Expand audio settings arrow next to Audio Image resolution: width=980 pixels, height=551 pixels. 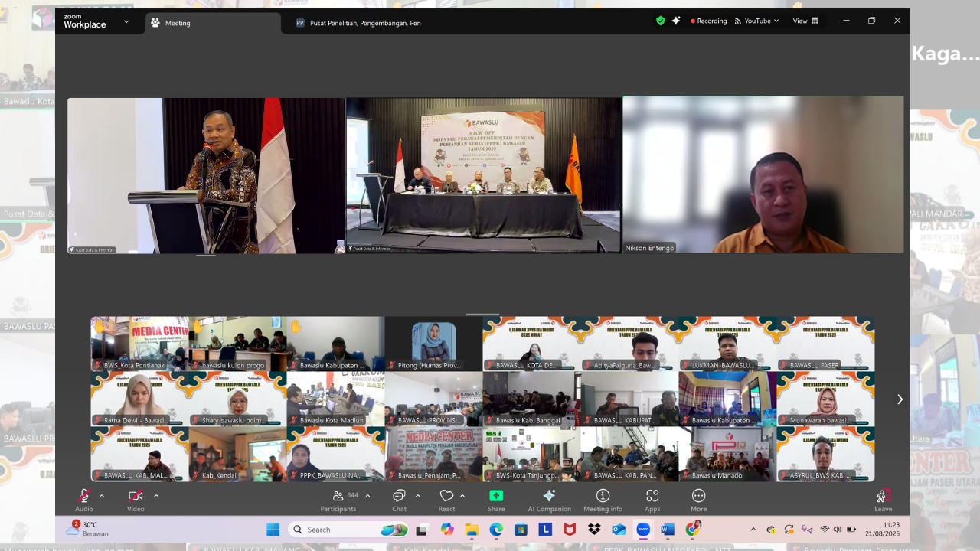pyautogui.click(x=102, y=496)
